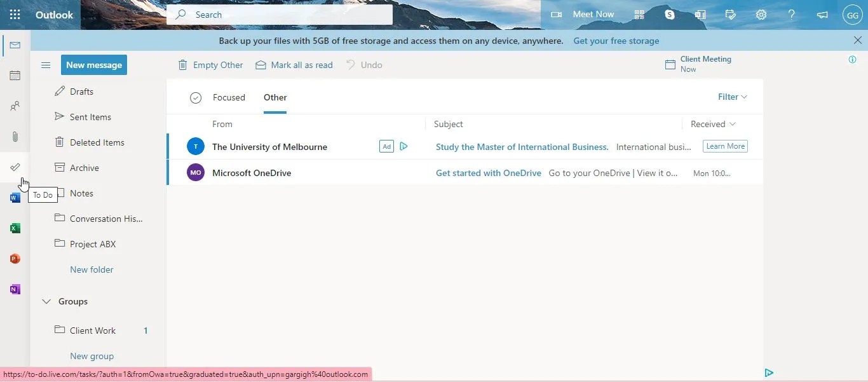
Task: Open the Mail module in the sidebar
Action: [x=15, y=45]
